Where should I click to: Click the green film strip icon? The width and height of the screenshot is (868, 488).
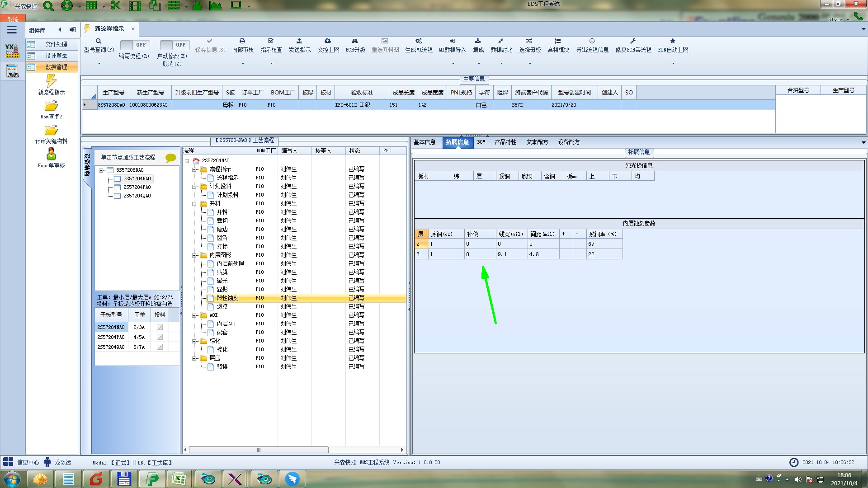click(135, 5)
